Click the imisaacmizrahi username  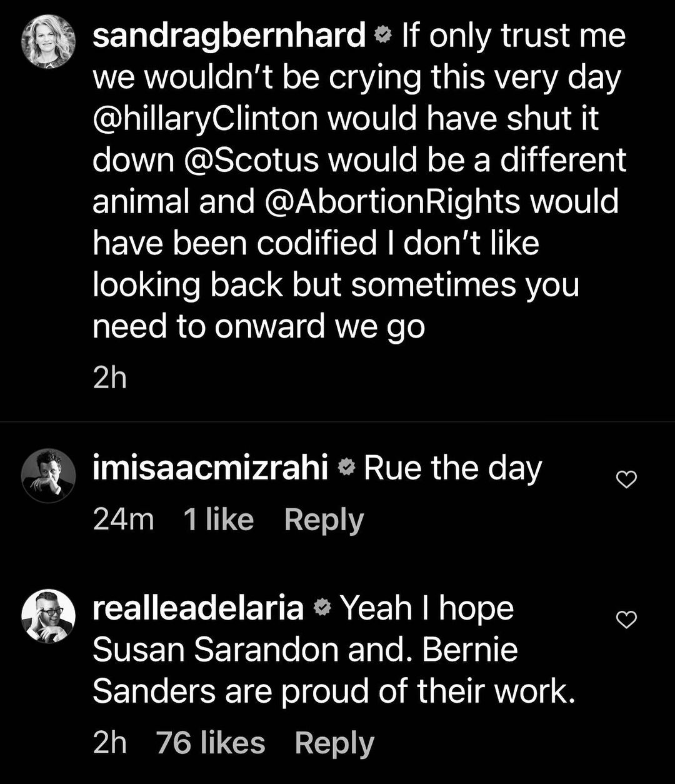click(210, 468)
